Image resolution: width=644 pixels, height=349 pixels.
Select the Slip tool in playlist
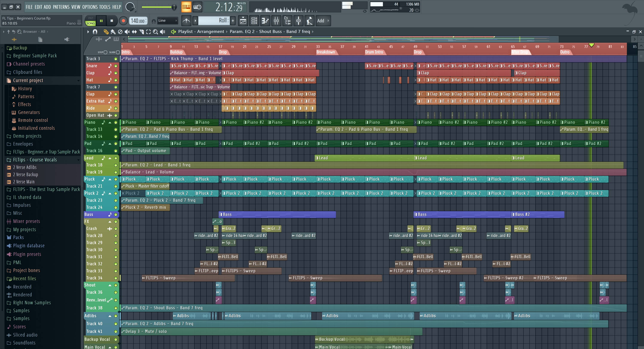pyautogui.click(x=134, y=32)
